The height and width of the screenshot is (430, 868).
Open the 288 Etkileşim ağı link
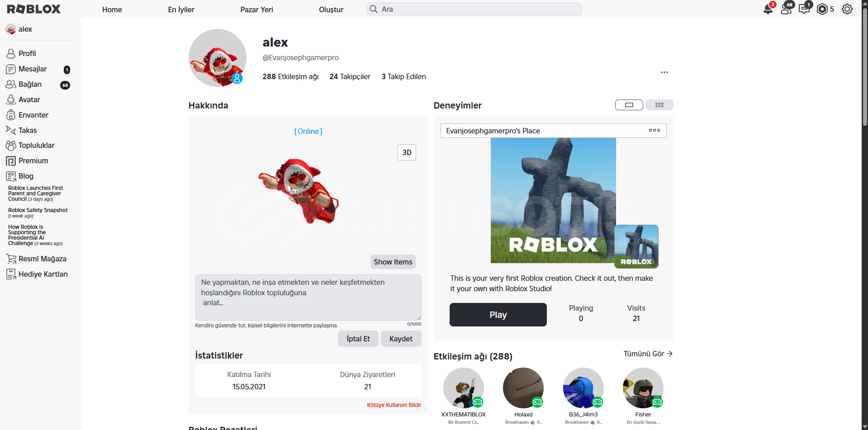290,76
